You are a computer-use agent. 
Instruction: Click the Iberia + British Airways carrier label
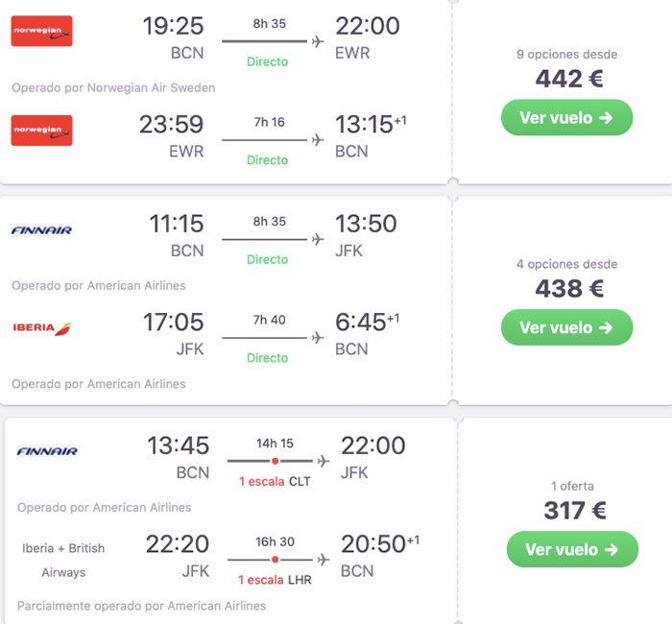click(63, 560)
